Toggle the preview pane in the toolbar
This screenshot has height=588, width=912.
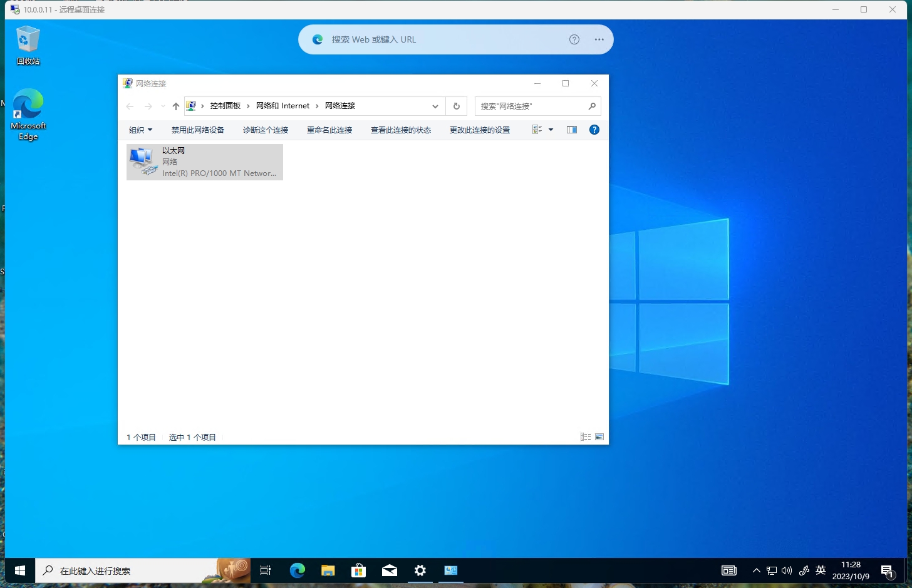click(x=571, y=130)
